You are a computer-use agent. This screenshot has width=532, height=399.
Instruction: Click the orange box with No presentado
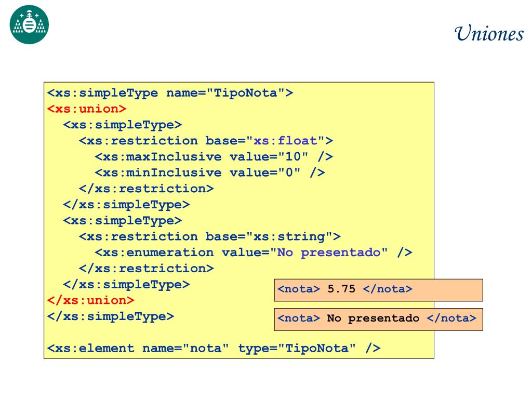(x=378, y=320)
